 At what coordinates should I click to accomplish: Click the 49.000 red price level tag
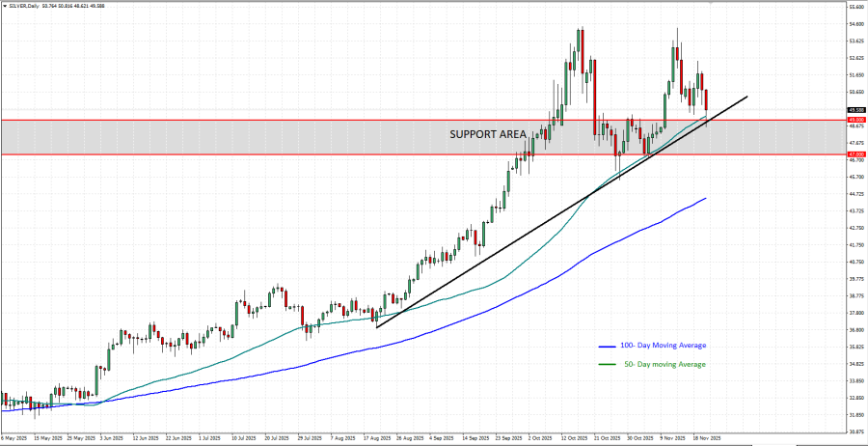click(855, 120)
